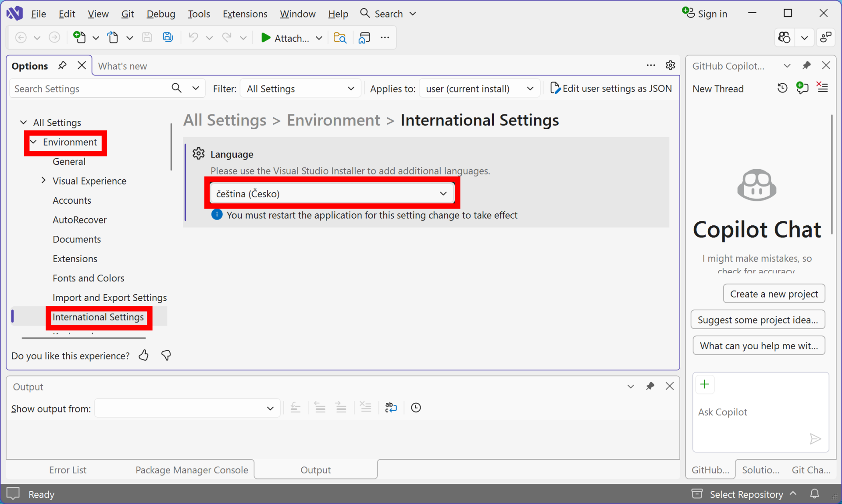The image size is (842, 504).
Task: Select Fonts and Colors in settings tree
Action: [x=89, y=278]
